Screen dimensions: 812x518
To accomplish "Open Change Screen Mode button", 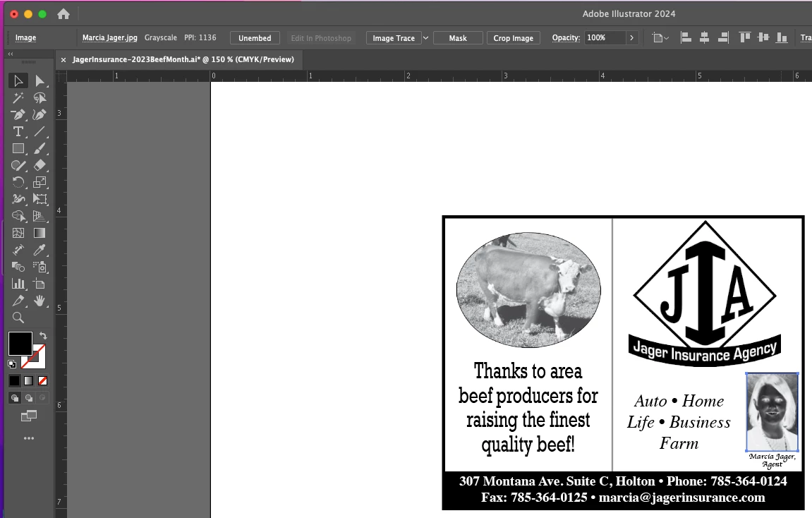I will pos(29,416).
